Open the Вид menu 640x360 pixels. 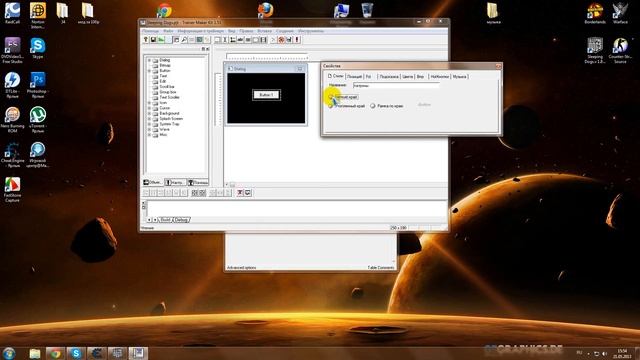(231, 31)
